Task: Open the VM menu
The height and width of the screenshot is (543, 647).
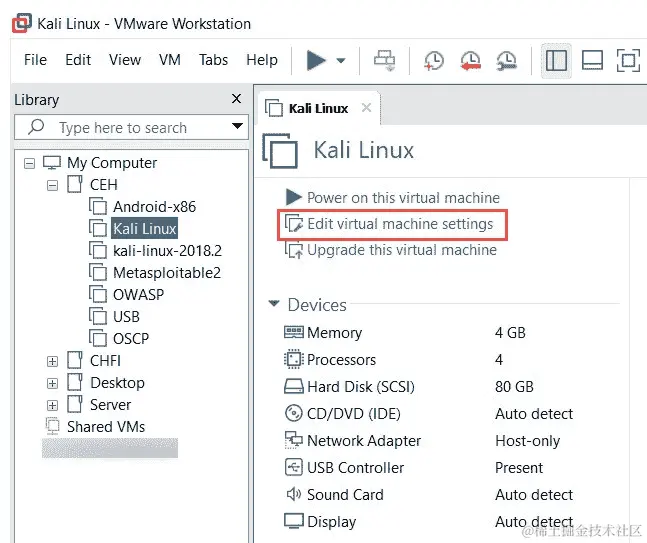Action: point(170,60)
